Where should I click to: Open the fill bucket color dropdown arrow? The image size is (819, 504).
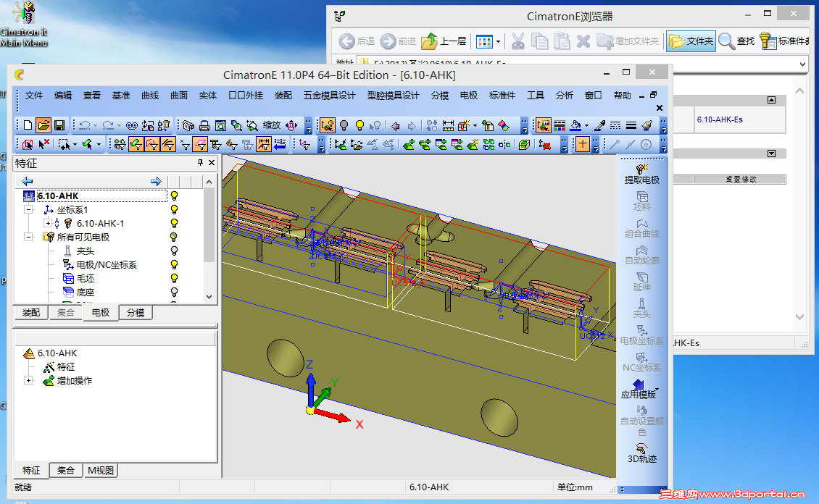click(586, 126)
